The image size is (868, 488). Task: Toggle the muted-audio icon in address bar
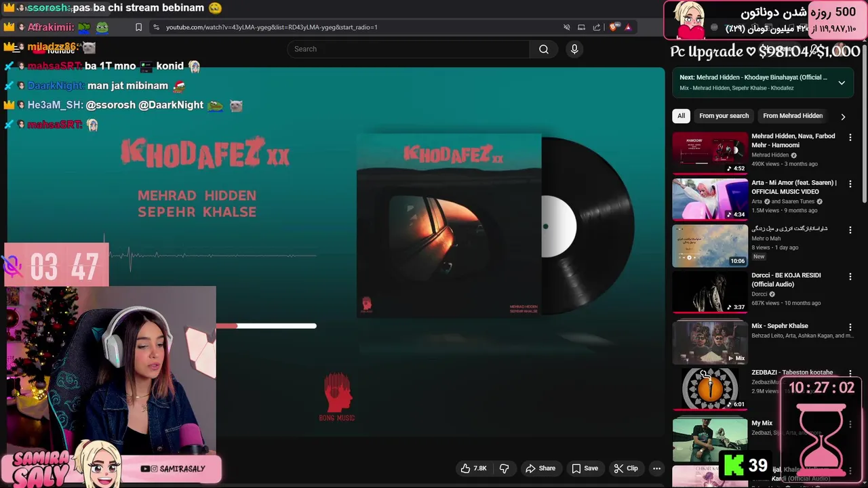566,27
